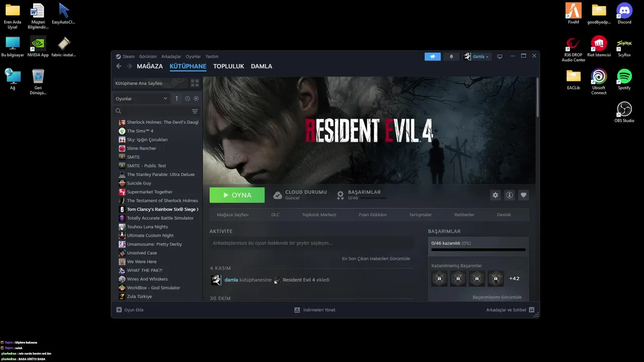Open game settings gear for Resident Evil 4
This screenshot has width=644, height=362.
pyautogui.click(x=495, y=195)
